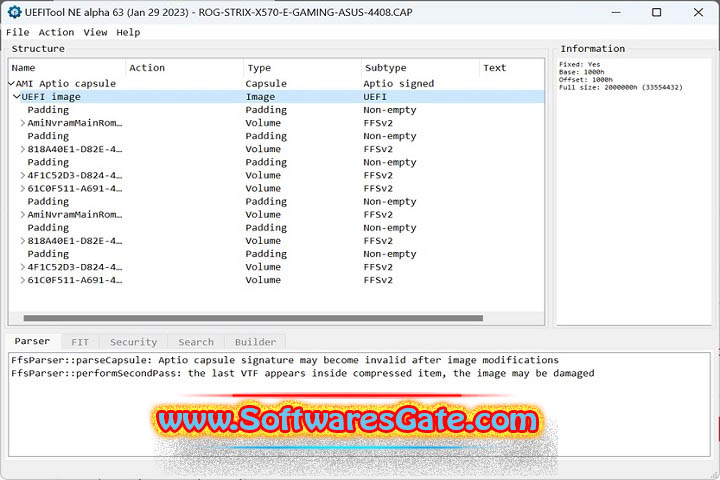
Task: Click the FfsParser::performSecondPass message line
Action: pos(303,373)
